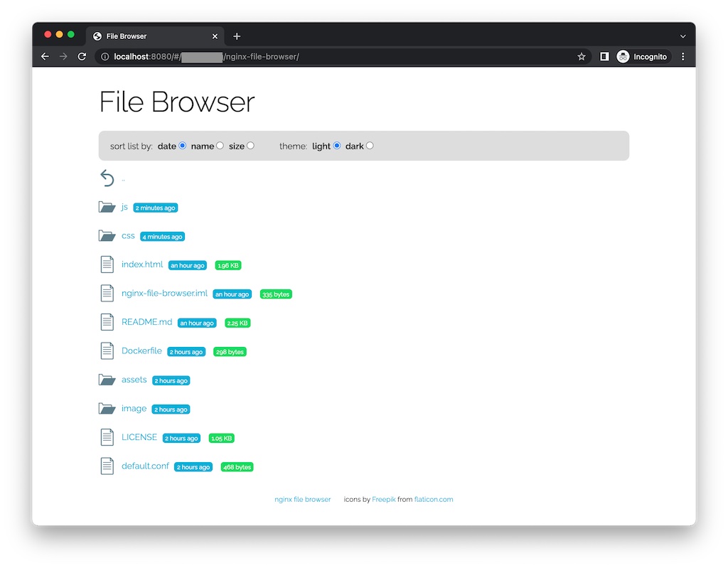Expand the tab search chevron
The height and width of the screenshot is (568, 728).
pos(683,36)
